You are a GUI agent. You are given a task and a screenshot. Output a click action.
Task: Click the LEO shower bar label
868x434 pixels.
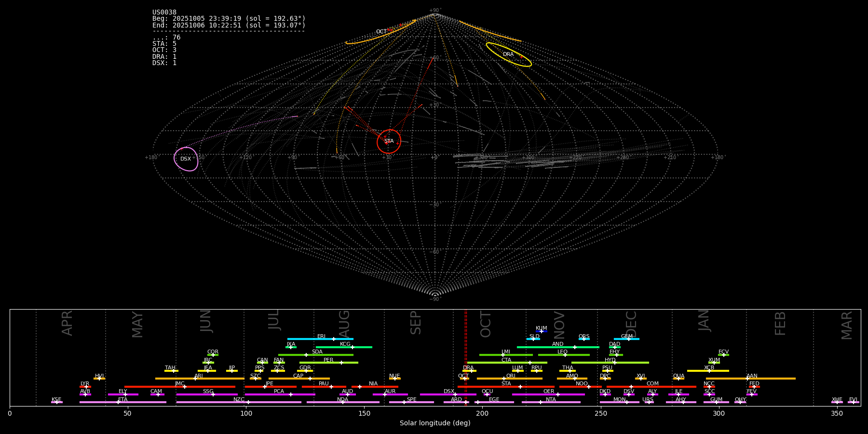coord(563,352)
